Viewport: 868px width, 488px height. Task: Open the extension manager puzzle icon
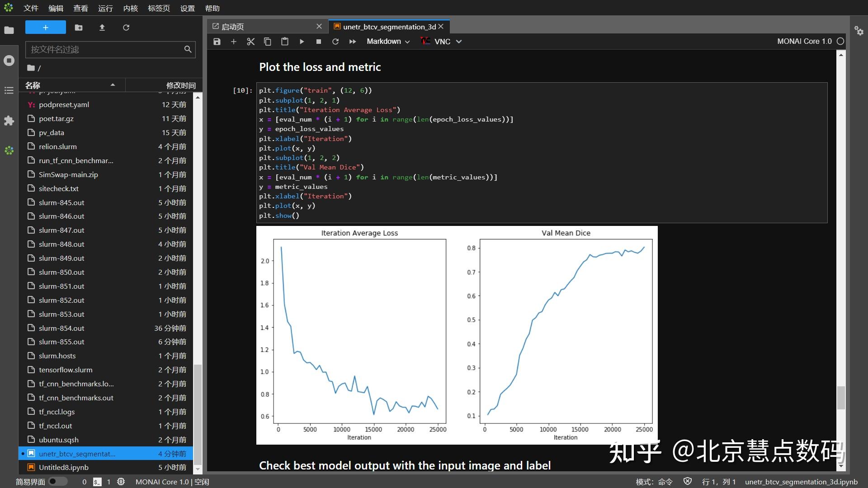pos(9,121)
